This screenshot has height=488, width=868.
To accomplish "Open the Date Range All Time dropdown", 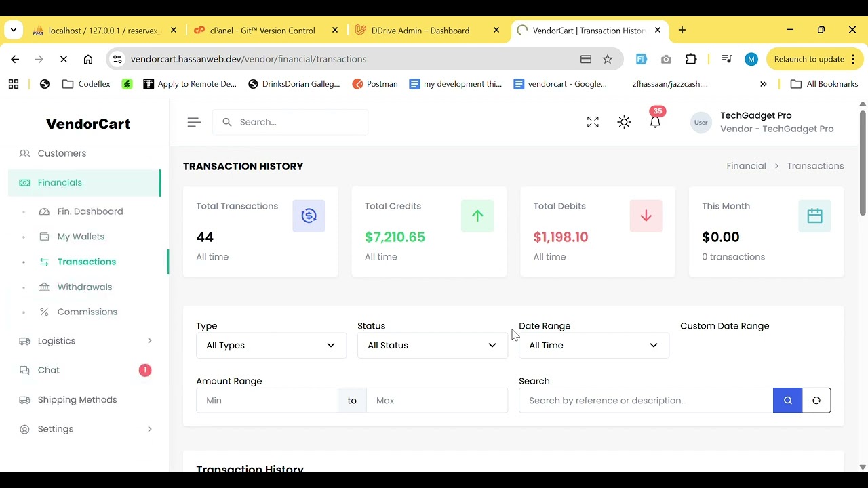I will pyautogui.click(x=594, y=345).
